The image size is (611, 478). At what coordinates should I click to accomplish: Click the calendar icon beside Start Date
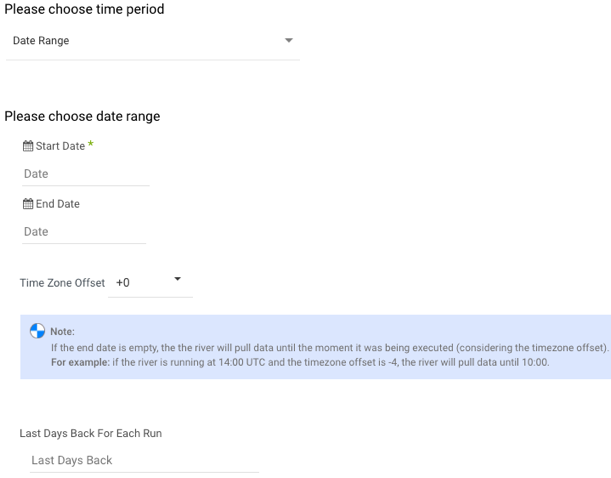[28, 146]
